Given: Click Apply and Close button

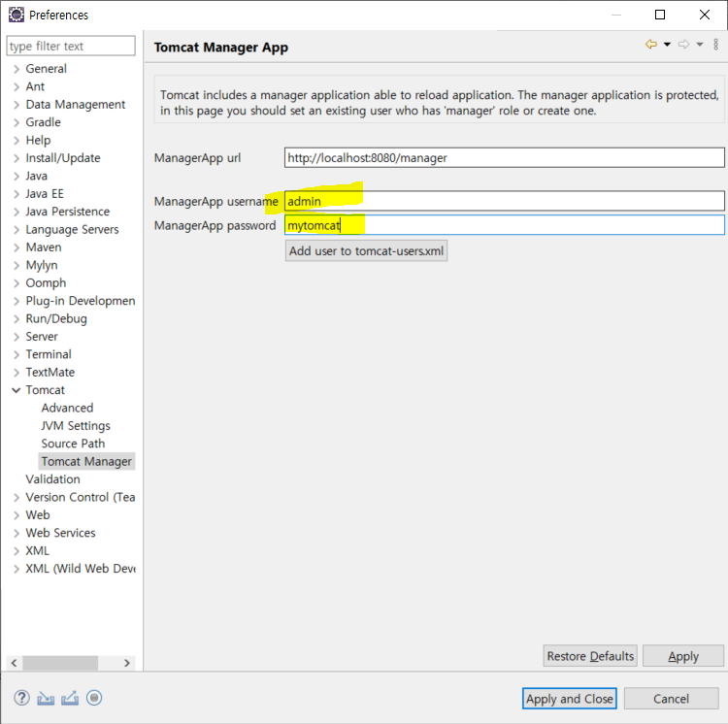Looking at the screenshot, I should (x=570, y=699).
